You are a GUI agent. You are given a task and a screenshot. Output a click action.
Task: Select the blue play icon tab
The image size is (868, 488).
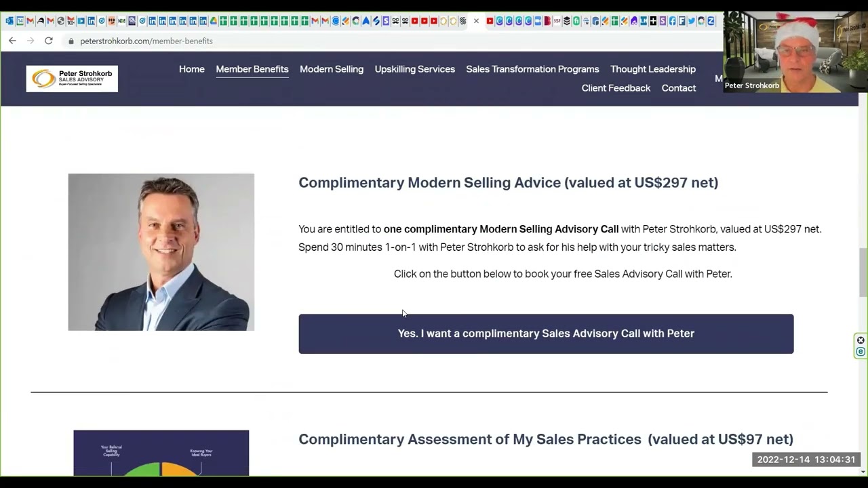81,21
